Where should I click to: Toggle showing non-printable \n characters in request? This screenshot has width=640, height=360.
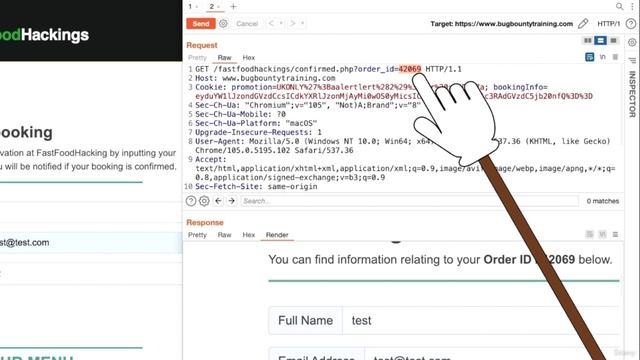click(602, 57)
